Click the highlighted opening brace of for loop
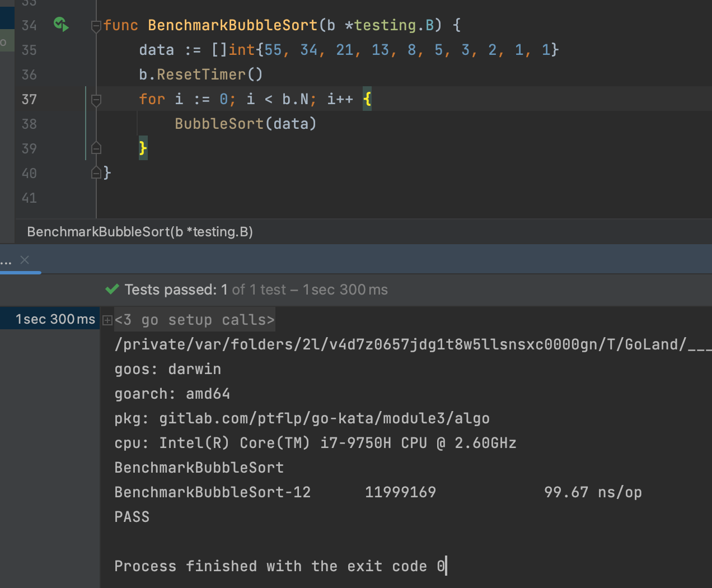 pos(367,99)
